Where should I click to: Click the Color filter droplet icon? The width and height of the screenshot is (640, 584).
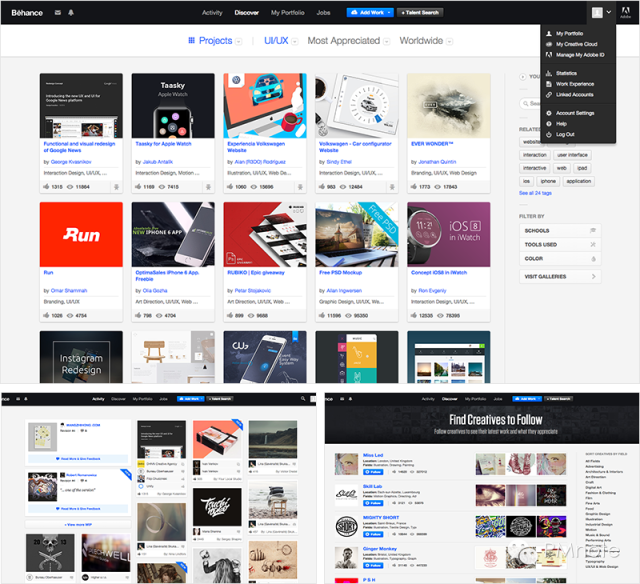click(x=593, y=259)
